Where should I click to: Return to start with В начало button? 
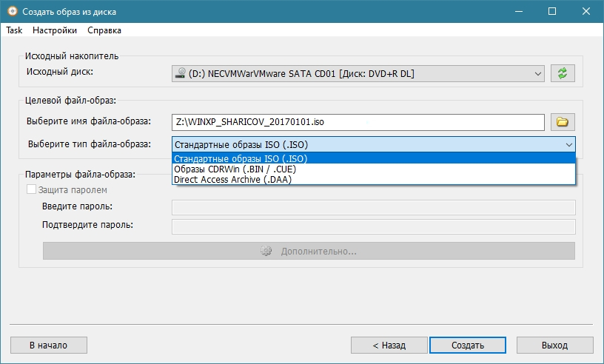pos(49,345)
